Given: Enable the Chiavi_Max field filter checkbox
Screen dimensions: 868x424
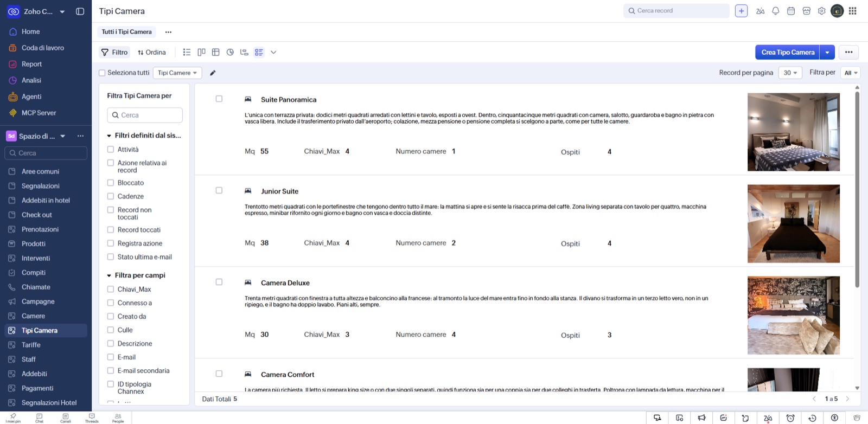Looking at the screenshot, I should click(111, 289).
